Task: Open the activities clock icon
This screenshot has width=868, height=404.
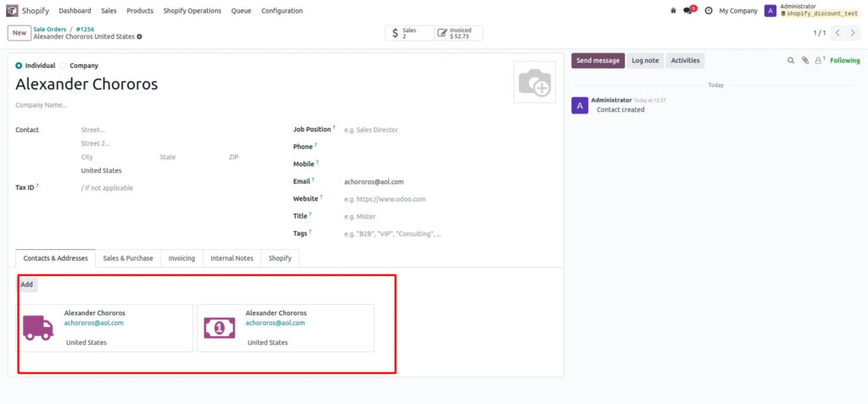Action: pos(708,11)
